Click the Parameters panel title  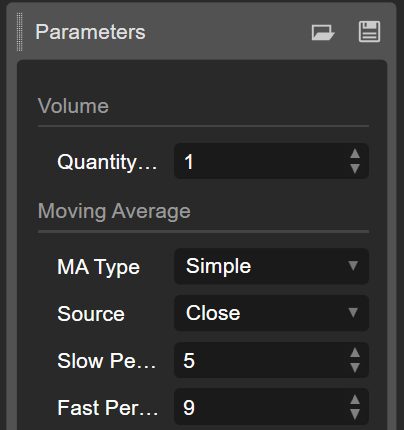pos(90,32)
